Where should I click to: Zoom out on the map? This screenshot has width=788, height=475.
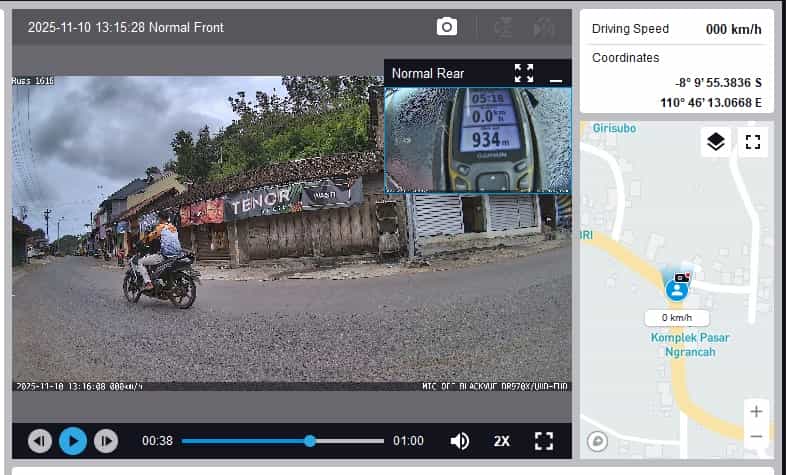[756, 436]
